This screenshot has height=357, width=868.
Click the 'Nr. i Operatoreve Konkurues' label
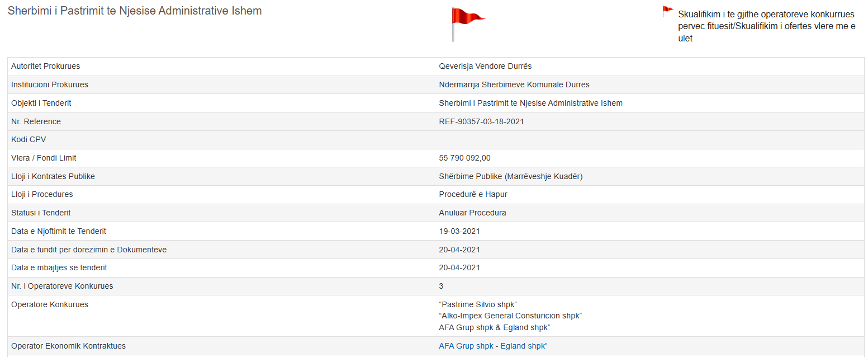point(62,286)
